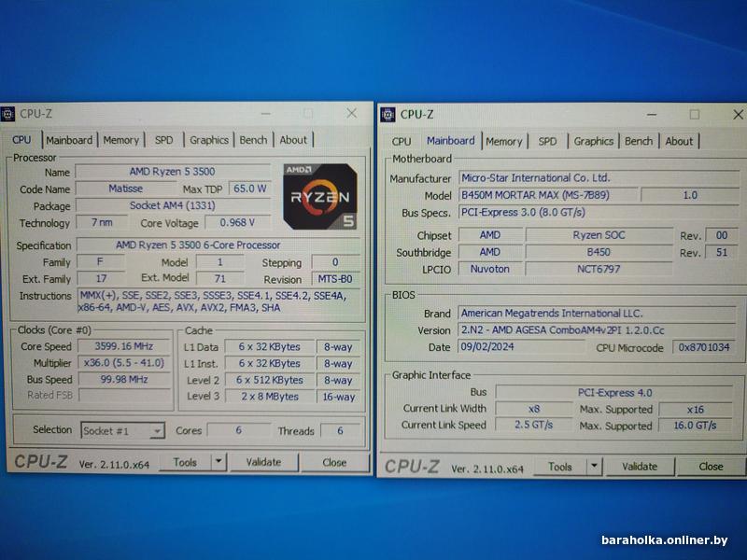Viewport: 747px width, 560px height.
Task: Click Core Voltage value 0.968 V
Action: [237, 223]
